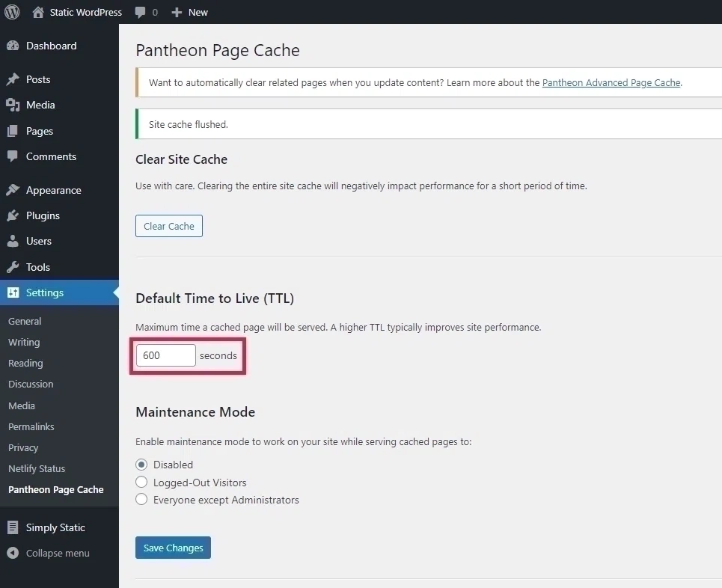Open the General settings submenu item

[25, 321]
